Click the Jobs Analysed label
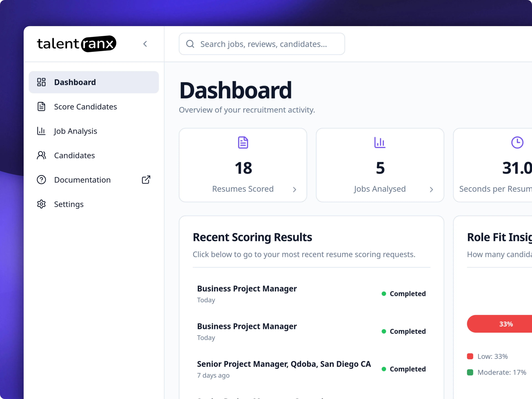 (x=380, y=189)
